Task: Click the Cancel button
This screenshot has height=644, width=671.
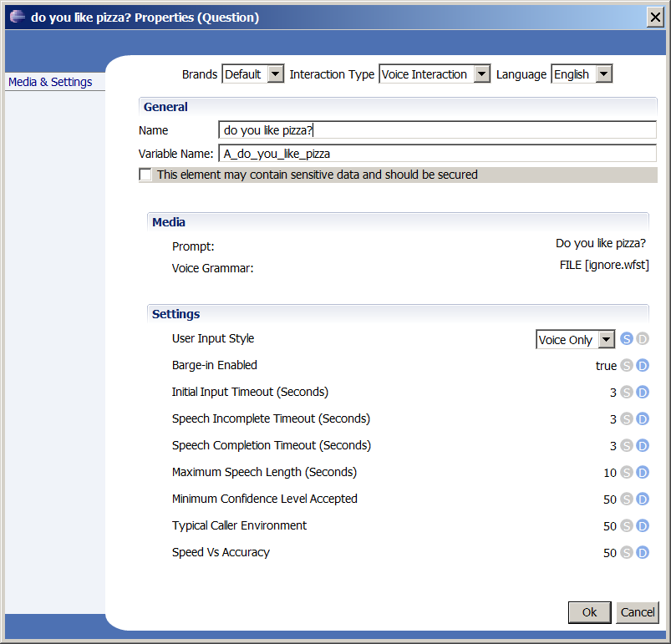Action: tap(638, 612)
